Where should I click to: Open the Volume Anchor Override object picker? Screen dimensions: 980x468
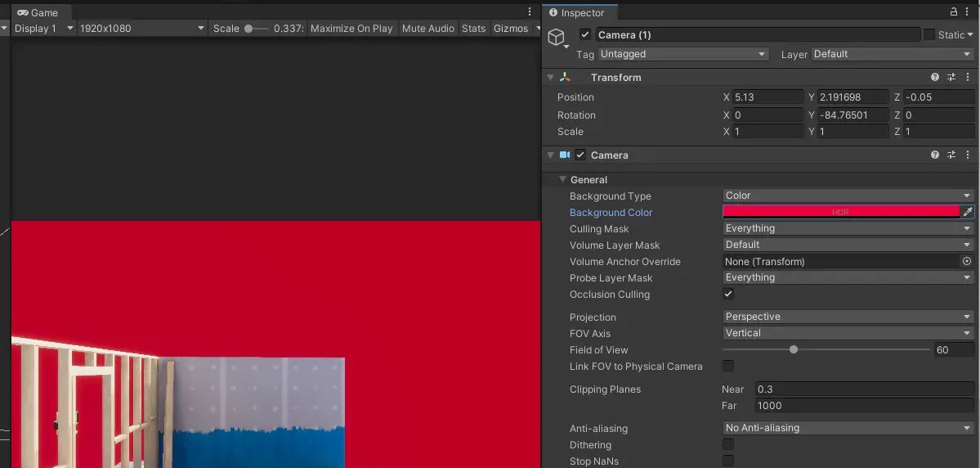click(x=967, y=262)
